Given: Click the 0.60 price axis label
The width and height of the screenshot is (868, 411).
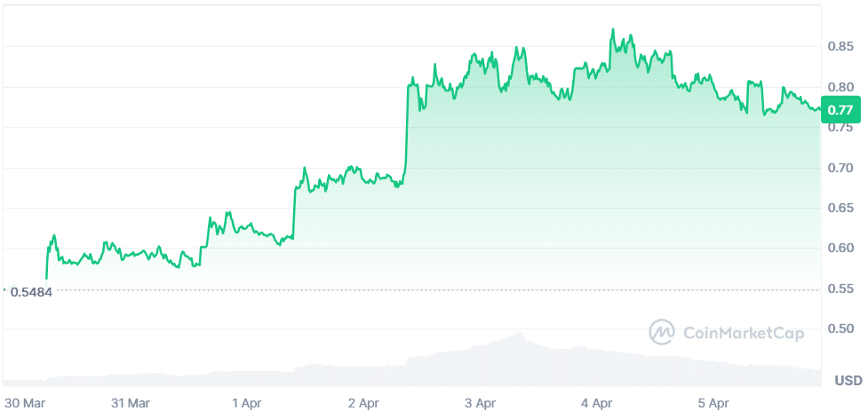Looking at the screenshot, I should (x=839, y=248).
